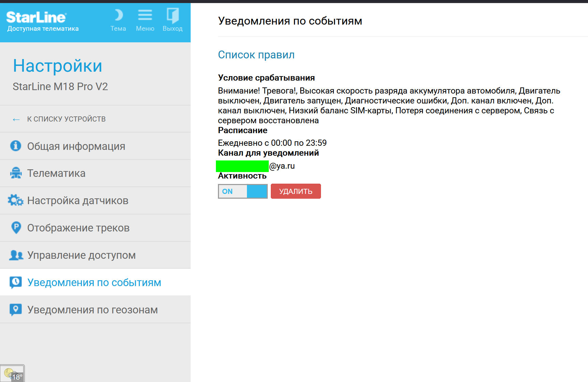Viewport: 588px width, 382px height.
Task: Click the clock icon for Уведомления по событиям
Action: tap(16, 282)
